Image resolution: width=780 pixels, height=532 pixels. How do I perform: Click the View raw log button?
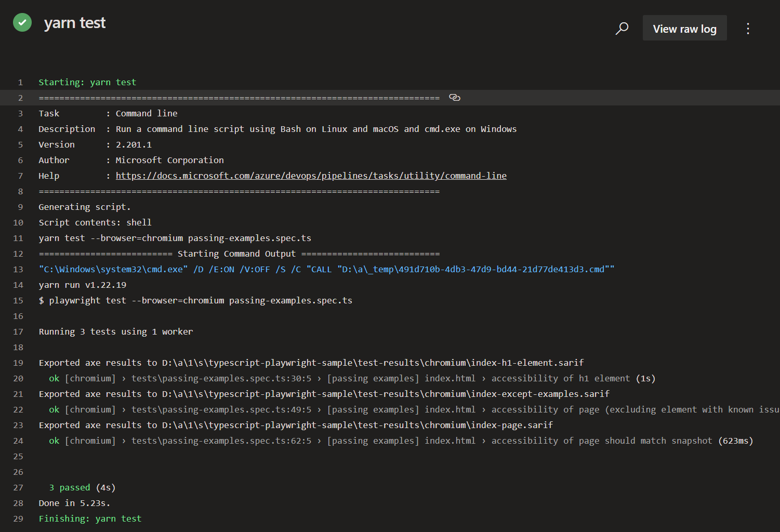[x=684, y=29]
